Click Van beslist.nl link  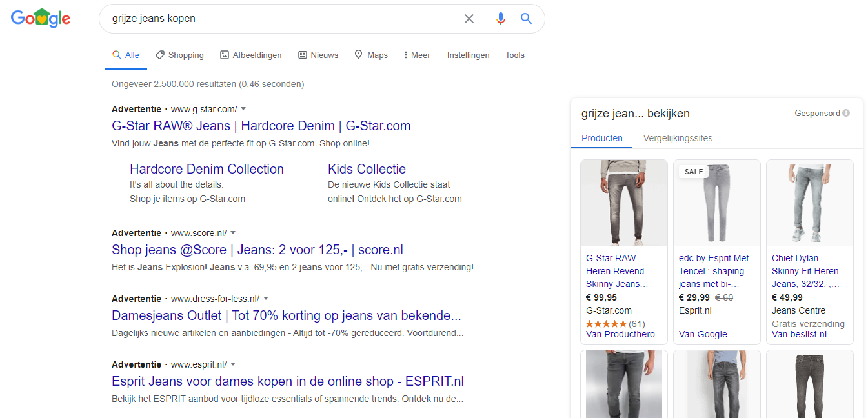799,334
